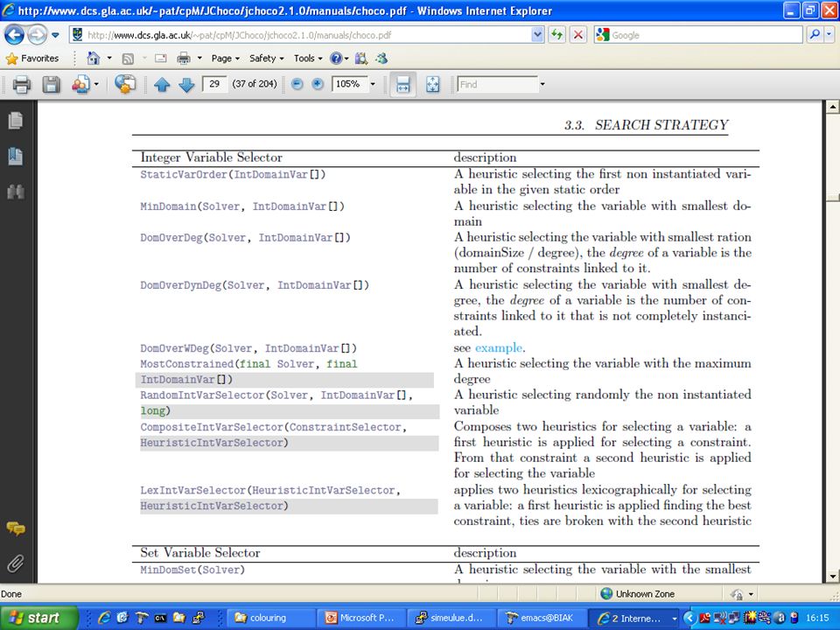Launch Internet Explorer from Quick Launch
840x630 pixels.
pyautogui.click(x=104, y=618)
